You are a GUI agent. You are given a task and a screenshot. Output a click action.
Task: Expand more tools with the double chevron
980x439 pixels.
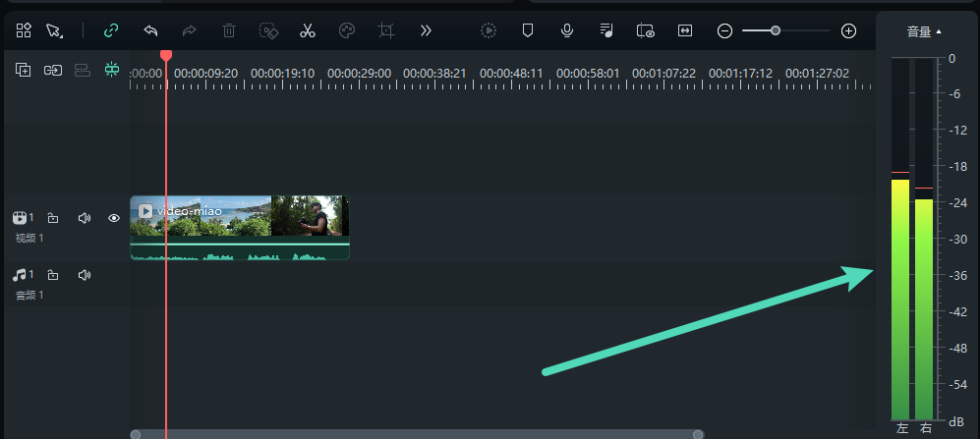pos(426,30)
